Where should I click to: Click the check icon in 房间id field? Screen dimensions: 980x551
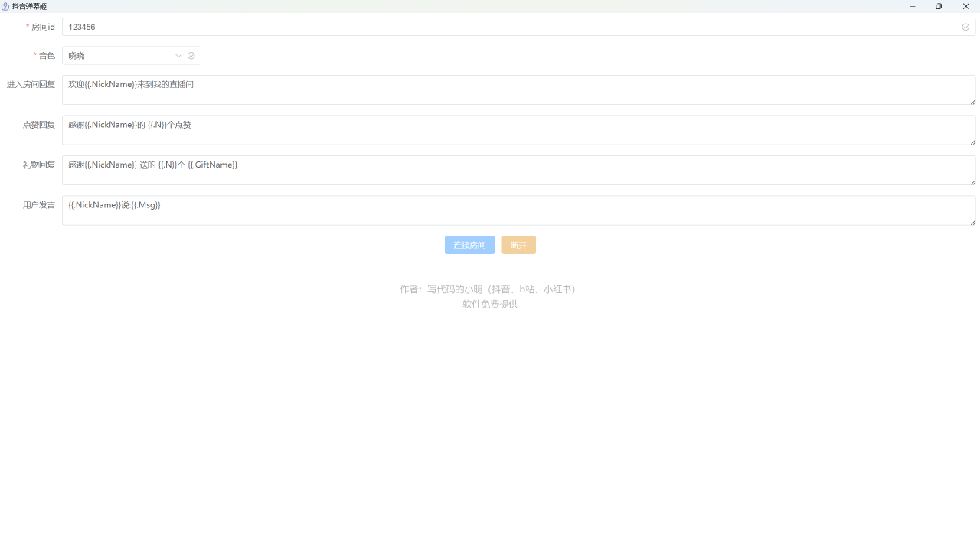pyautogui.click(x=965, y=27)
